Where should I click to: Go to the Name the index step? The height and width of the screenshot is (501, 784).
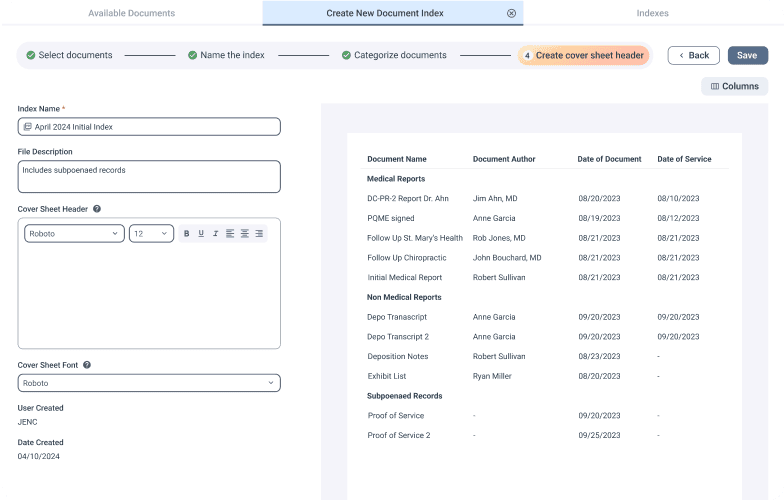[x=226, y=55]
